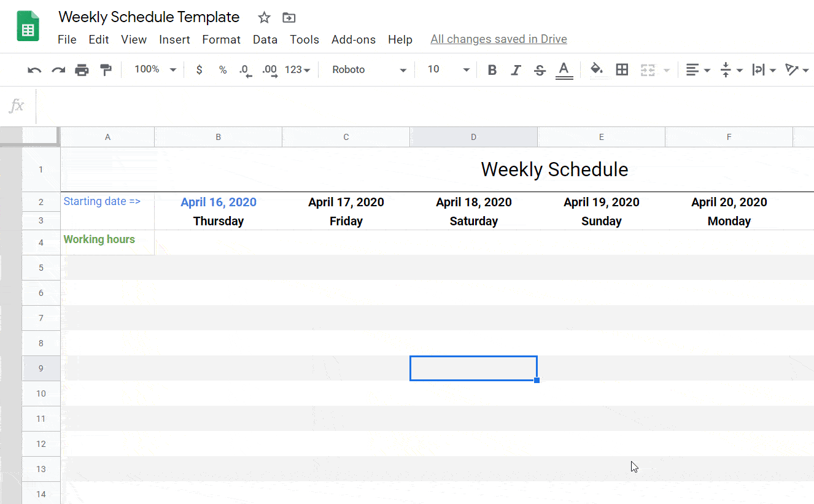Click the Undo arrow icon

tap(34, 70)
